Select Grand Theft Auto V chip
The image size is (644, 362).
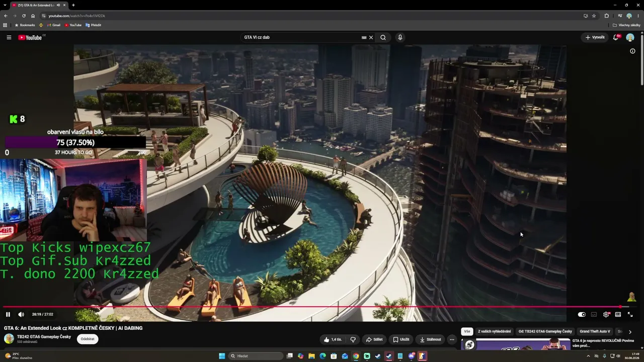[x=595, y=331]
